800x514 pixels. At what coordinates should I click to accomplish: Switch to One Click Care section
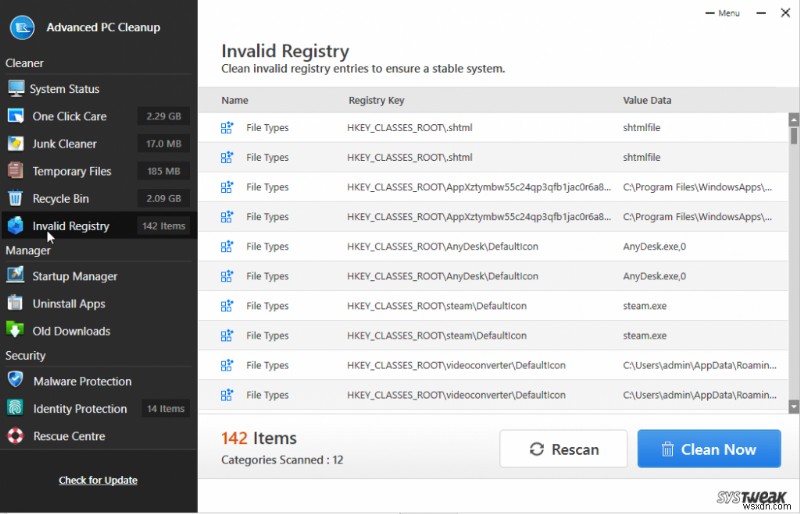point(69,116)
